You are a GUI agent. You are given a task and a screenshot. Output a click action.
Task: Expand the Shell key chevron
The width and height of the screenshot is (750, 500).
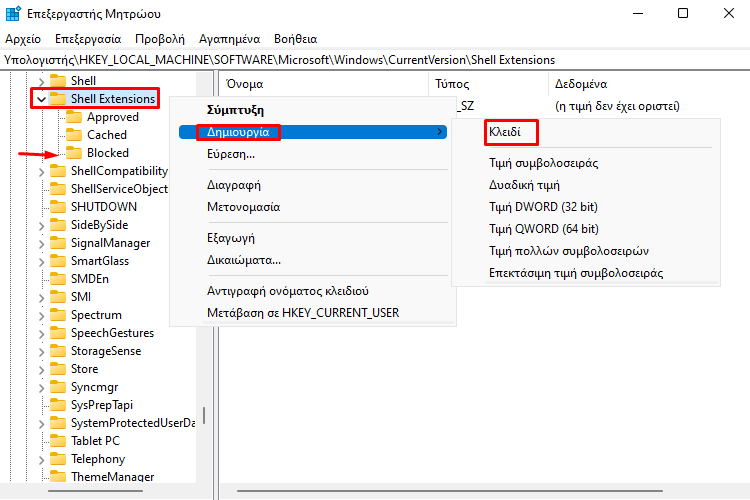(x=42, y=81)
